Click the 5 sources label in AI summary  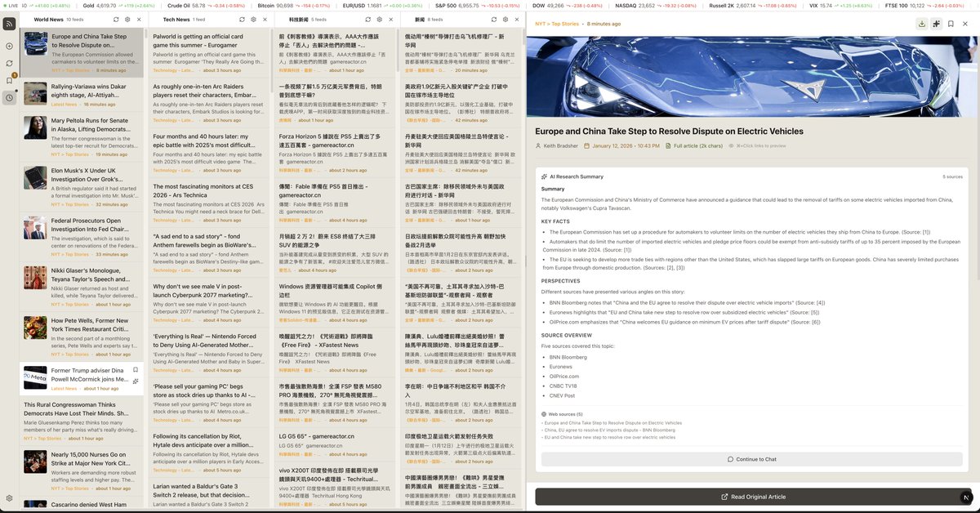coord(952,176)
